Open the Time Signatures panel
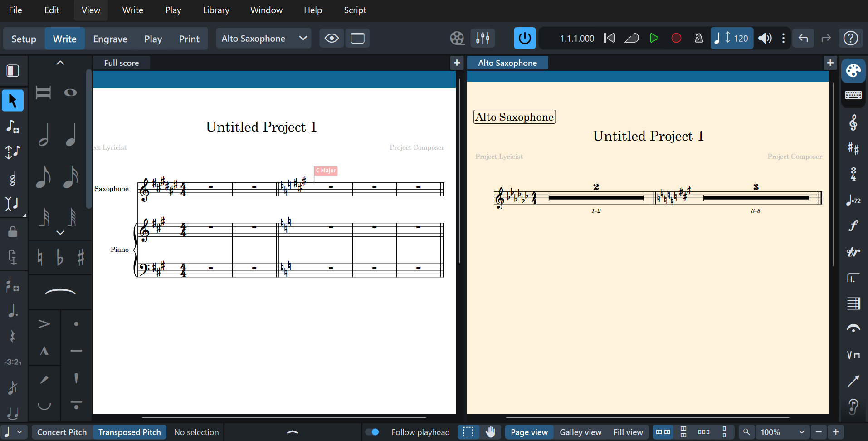Viewport: 868px width, 441px height. 853,174
